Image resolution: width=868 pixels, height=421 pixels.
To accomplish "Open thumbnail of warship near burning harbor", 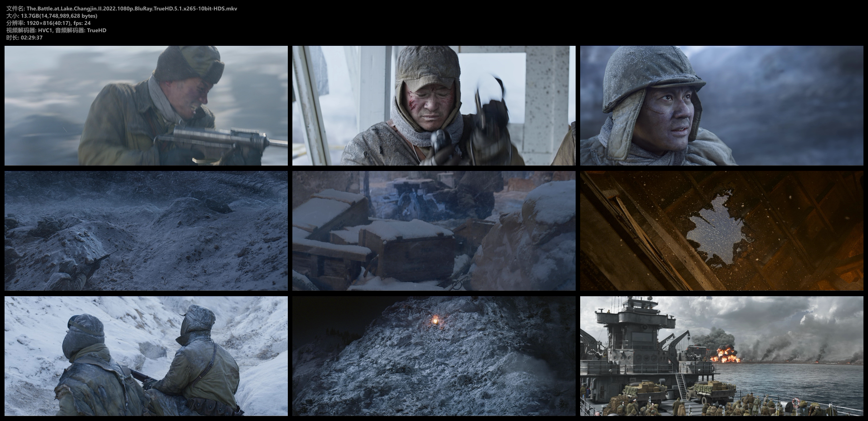I will point(722,356).
